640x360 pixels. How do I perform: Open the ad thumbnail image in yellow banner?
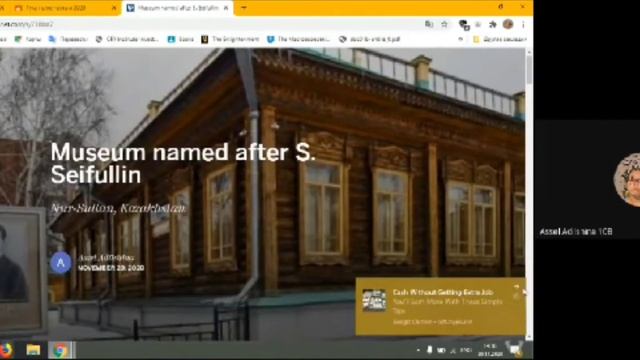[x=374, y=300]
